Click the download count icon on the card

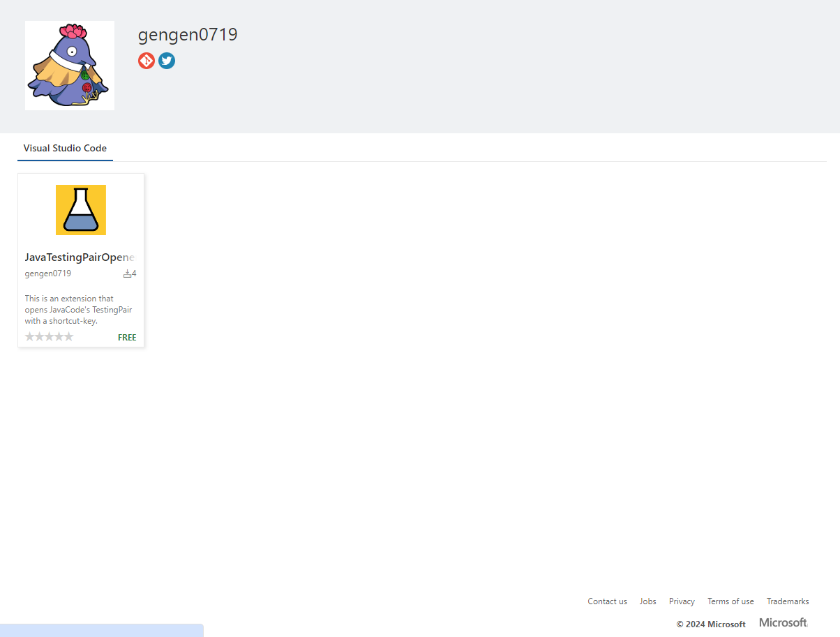tap(127, 273)
